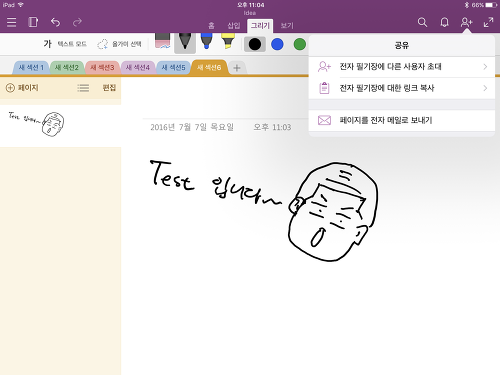Image resolution: width=500 pixels, height=375 pixels.
Task: Tap 편집 to edit pages
Action: click(109, 88)
